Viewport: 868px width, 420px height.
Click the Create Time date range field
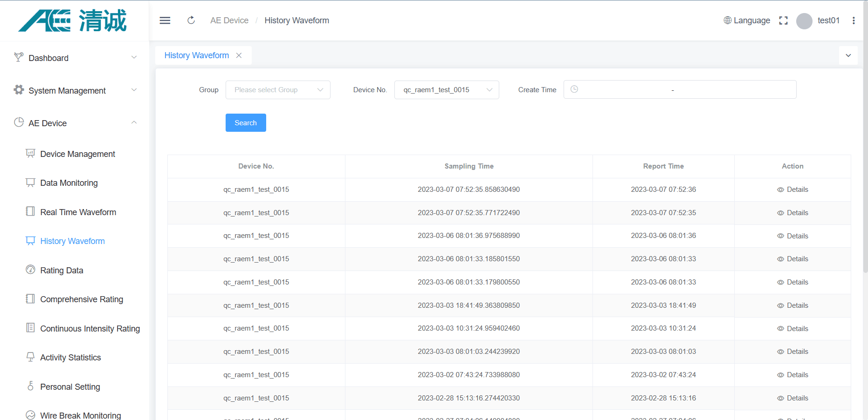click(679, 89)
